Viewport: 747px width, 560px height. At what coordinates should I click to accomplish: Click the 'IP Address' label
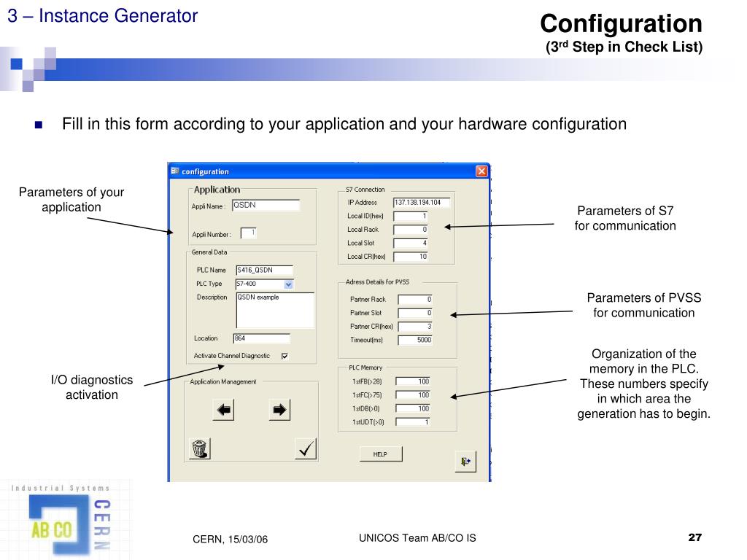pyautogui.click(x=362, y=203)
